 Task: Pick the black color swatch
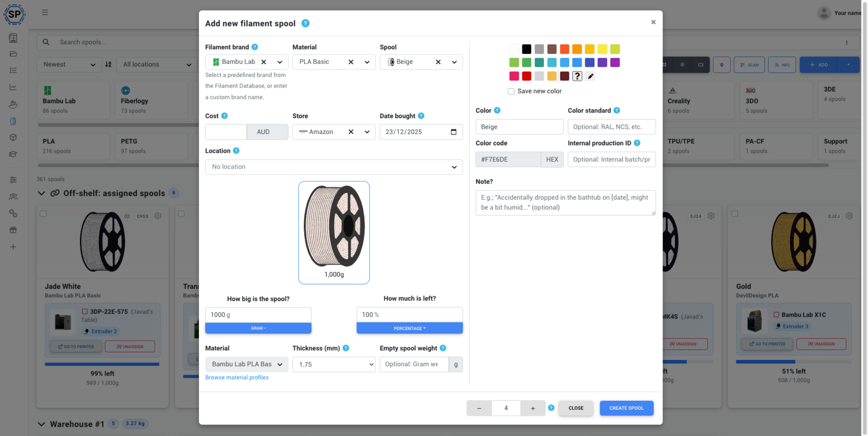(527, 49)
